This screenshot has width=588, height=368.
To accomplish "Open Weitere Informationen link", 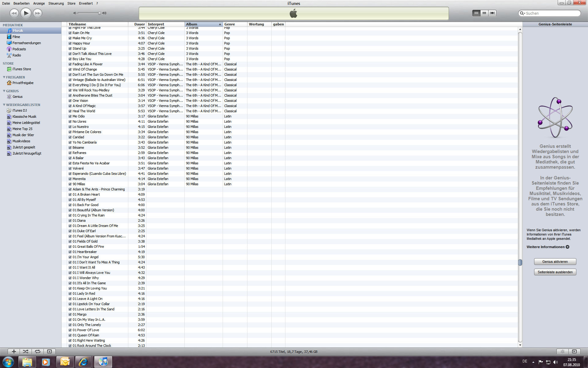I will pyautogui.click(x=548, y=247).
